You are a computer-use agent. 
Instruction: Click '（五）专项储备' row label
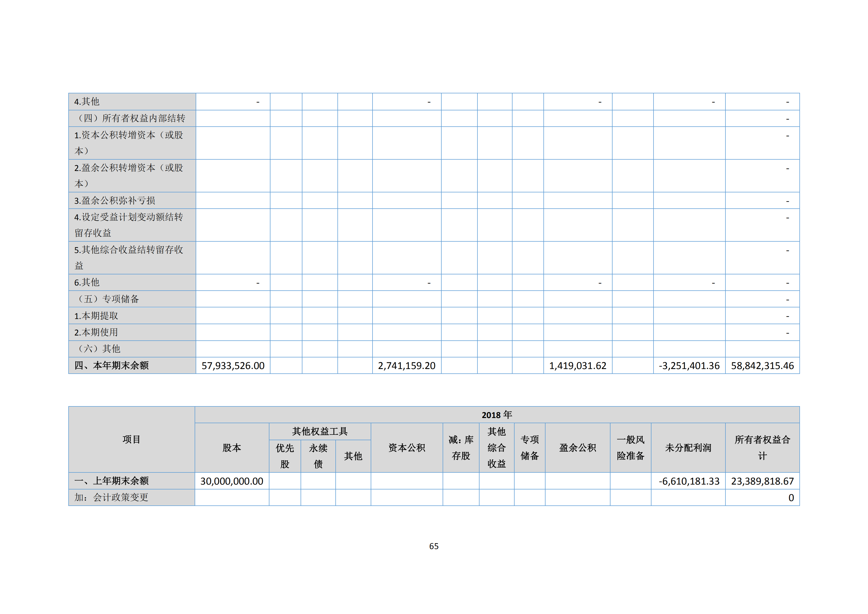pyautogui.click(x=107, y=299)
